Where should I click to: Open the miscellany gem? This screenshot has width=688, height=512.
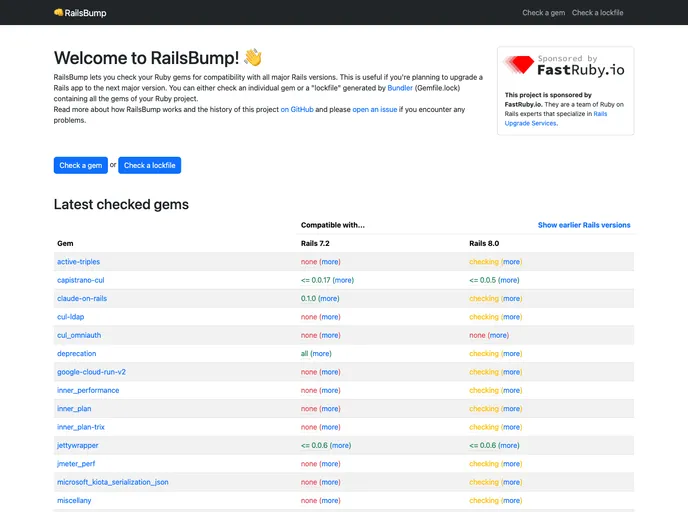coord(74,501)
